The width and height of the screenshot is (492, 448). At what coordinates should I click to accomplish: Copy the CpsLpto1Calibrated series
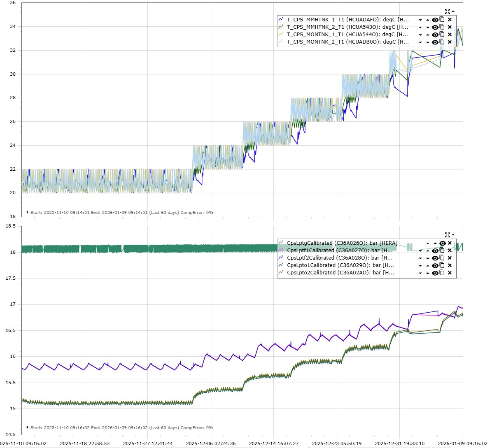442,265
